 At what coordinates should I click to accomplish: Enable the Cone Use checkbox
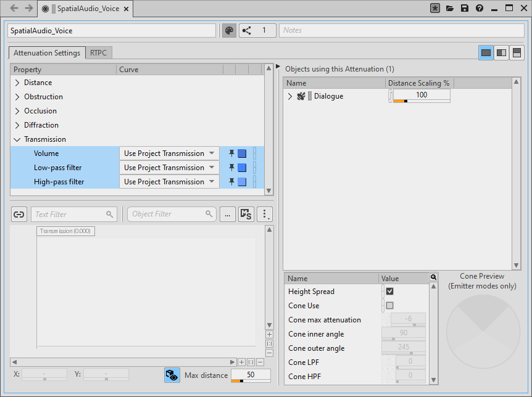tap(389, 306)
